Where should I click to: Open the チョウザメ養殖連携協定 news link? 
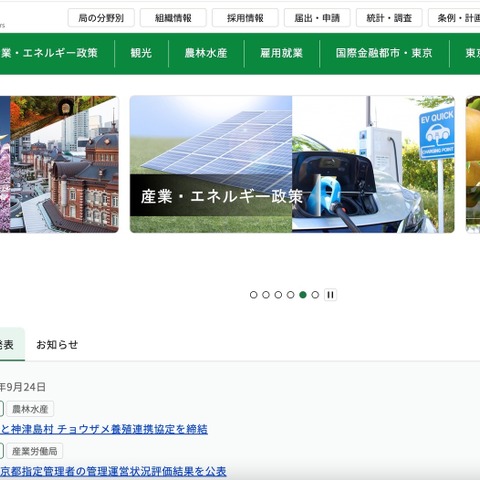pyautogui.click(x=104, y=429)
